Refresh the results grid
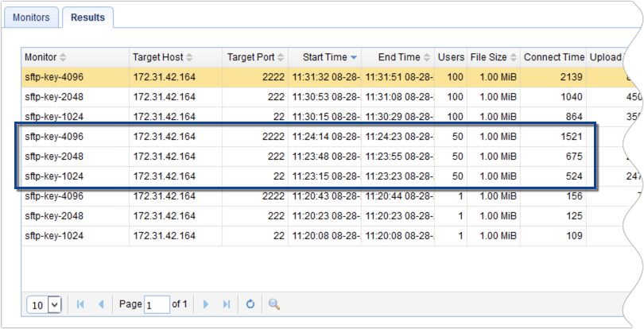Image resolution: width=644 pixels, height=329 pixels. (250, 304)
